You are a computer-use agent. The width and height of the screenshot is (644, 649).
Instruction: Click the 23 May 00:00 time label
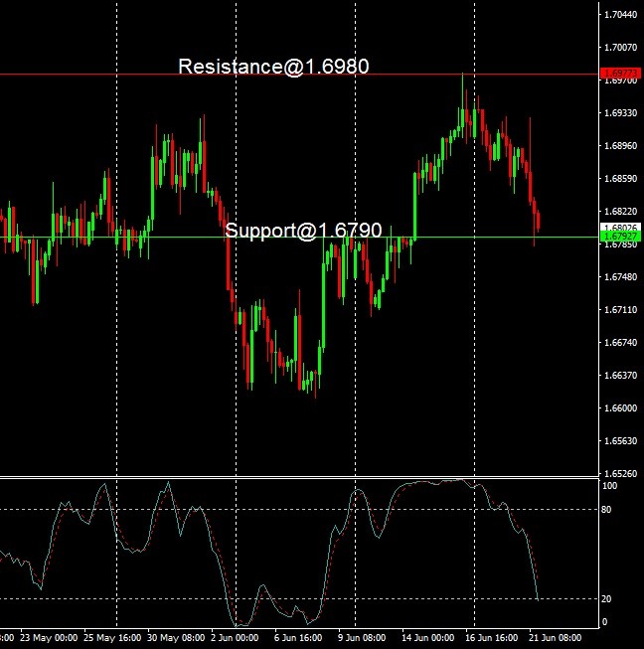[49, 637]
